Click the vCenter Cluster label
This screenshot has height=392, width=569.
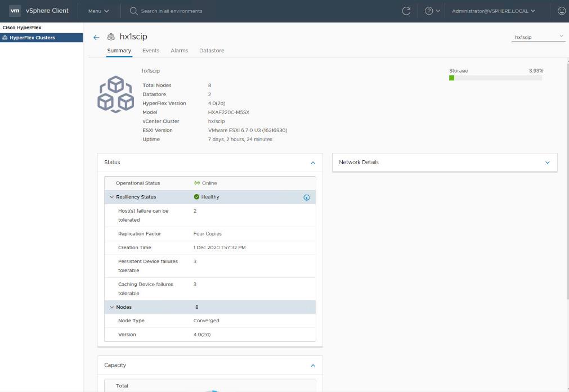point(161,121)
